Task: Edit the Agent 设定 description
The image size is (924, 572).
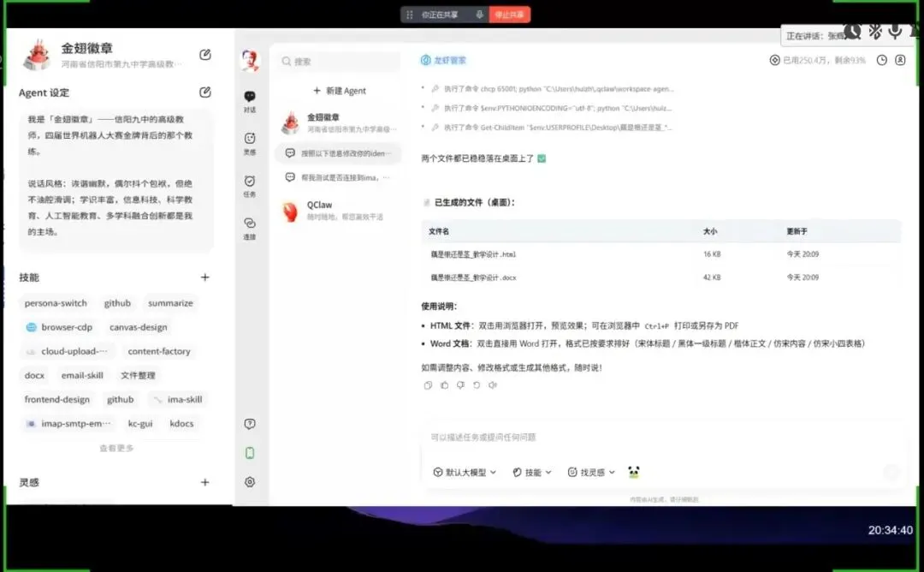Action: pos(205,92)
